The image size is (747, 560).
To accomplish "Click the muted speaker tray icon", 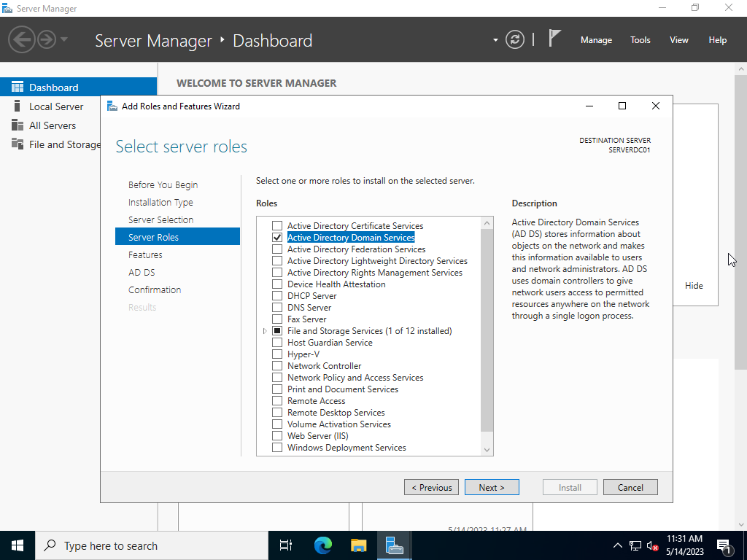I will [x=653, y=545].
